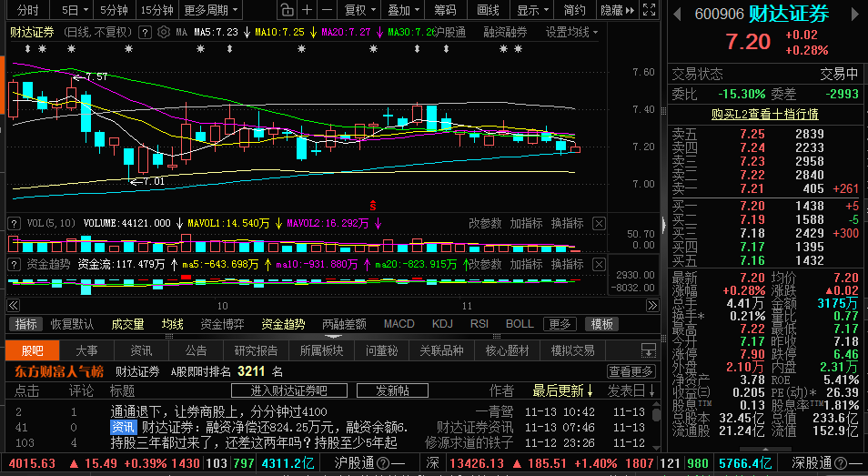Open the 更多周期 dropdown

pos(211,10)
